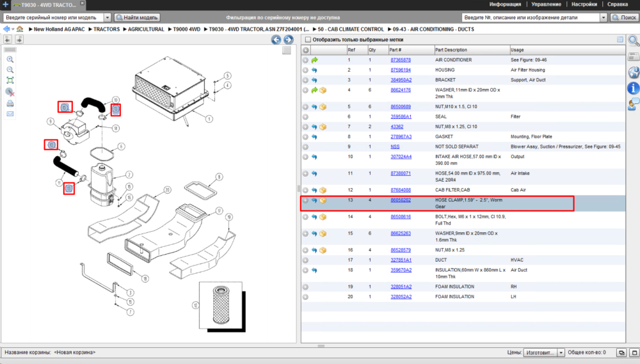Open the Информация menu
Viewport: 640px width, 364px height.
pyautogui.click(x=505, y=4)
